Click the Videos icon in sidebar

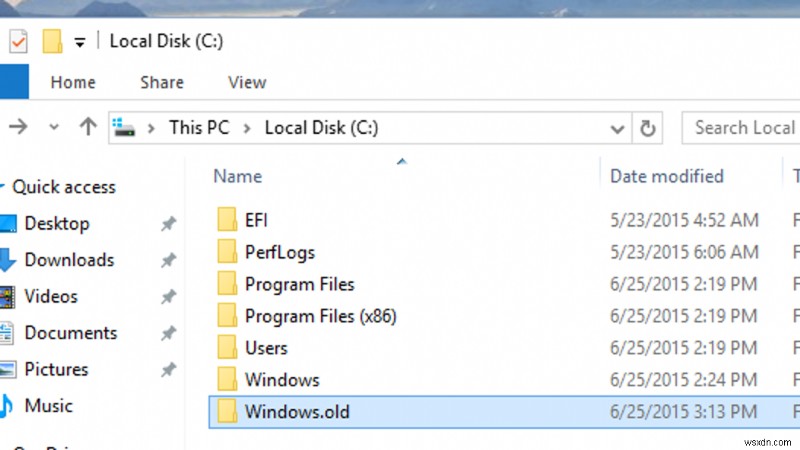point(8,296)
